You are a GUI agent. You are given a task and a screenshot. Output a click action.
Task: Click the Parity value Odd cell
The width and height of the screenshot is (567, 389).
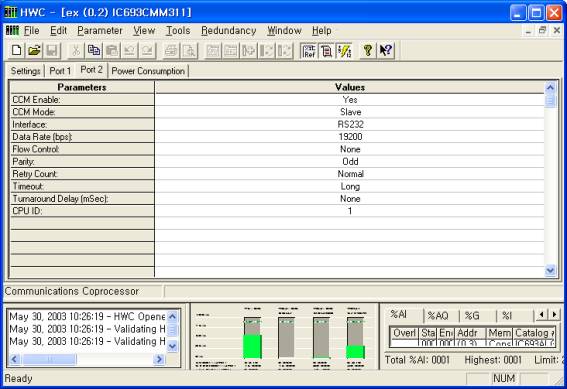coord(350,162)
